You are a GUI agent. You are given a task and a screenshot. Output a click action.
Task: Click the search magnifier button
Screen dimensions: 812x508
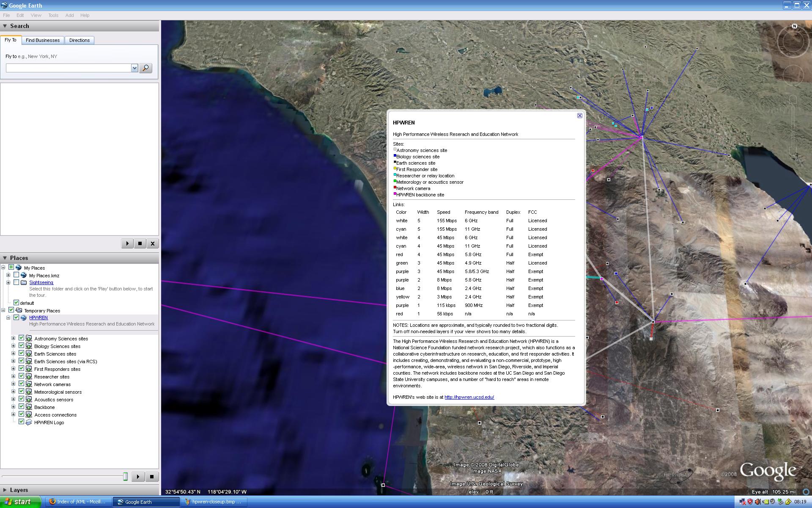point(145,68)
